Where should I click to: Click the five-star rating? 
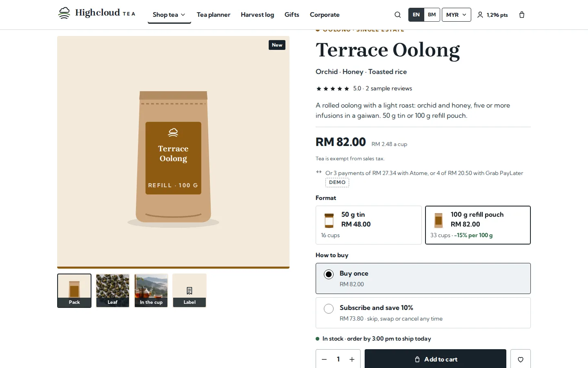[x=333, y=89]
